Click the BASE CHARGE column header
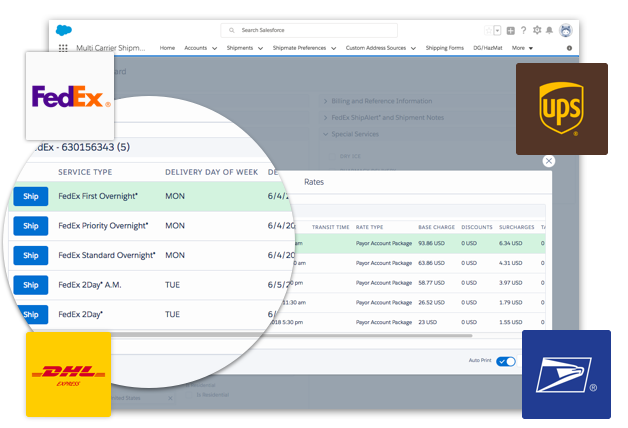This screenshot has width=628, height=428. [x=436, y=227]
